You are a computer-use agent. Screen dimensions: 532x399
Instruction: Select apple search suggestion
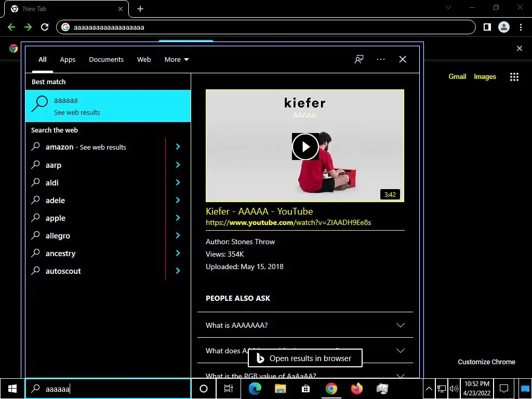(x=96, y=218)
